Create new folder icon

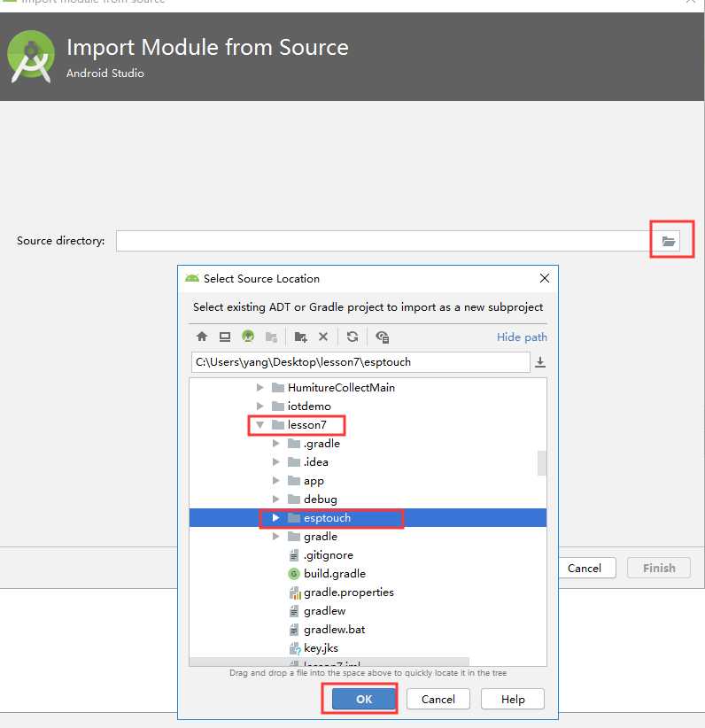click(301, 337)
